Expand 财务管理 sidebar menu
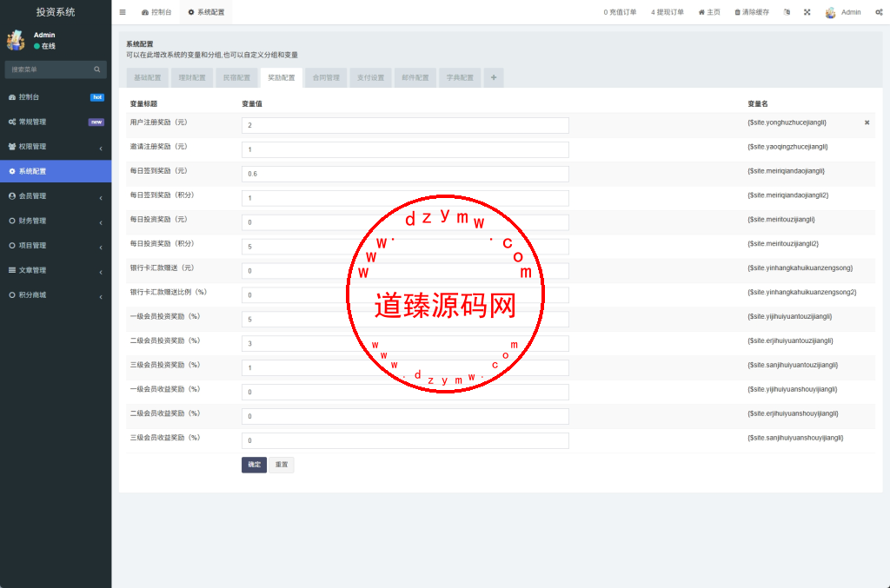This screenshot has height=588, width=890. click(x=56, y=221)
